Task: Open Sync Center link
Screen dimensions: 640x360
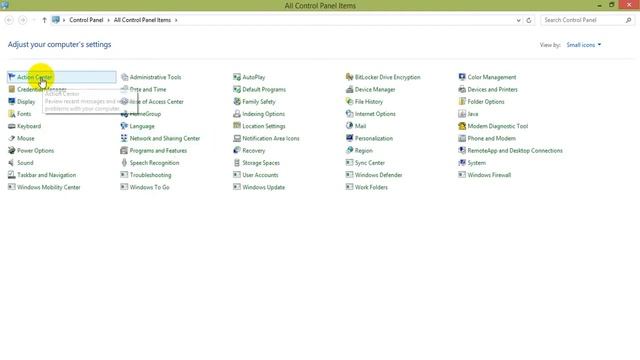Action: pyautogui.click(x=370, y=163)
